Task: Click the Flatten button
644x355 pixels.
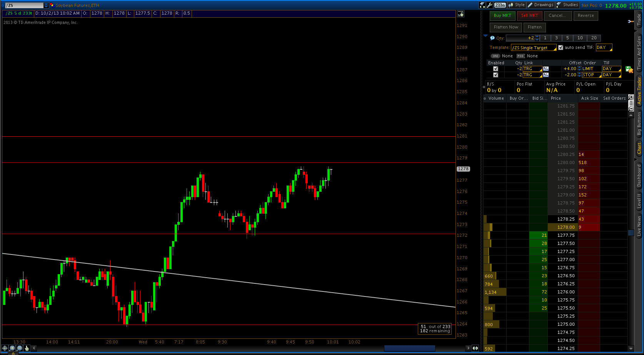Action: tap(535, 27)
